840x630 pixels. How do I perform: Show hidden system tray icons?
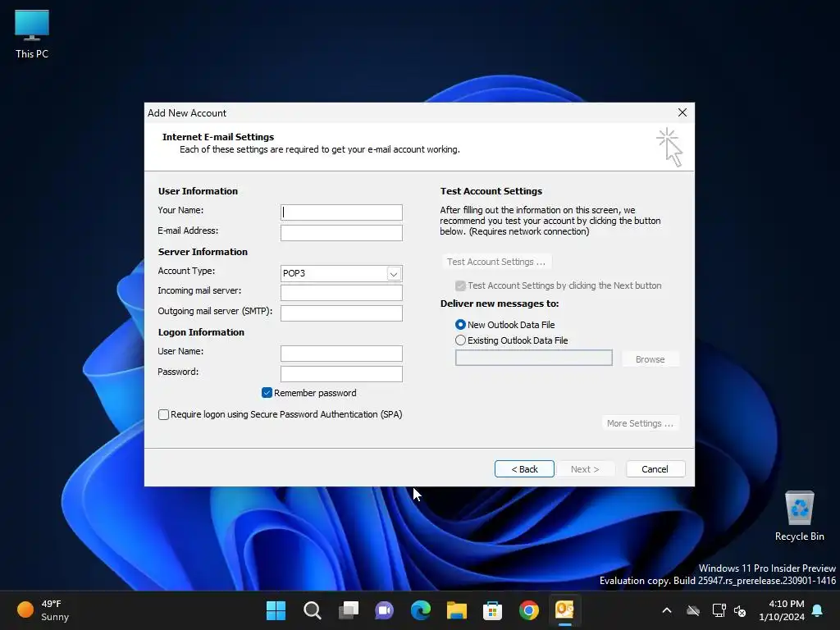pos(667,610)
